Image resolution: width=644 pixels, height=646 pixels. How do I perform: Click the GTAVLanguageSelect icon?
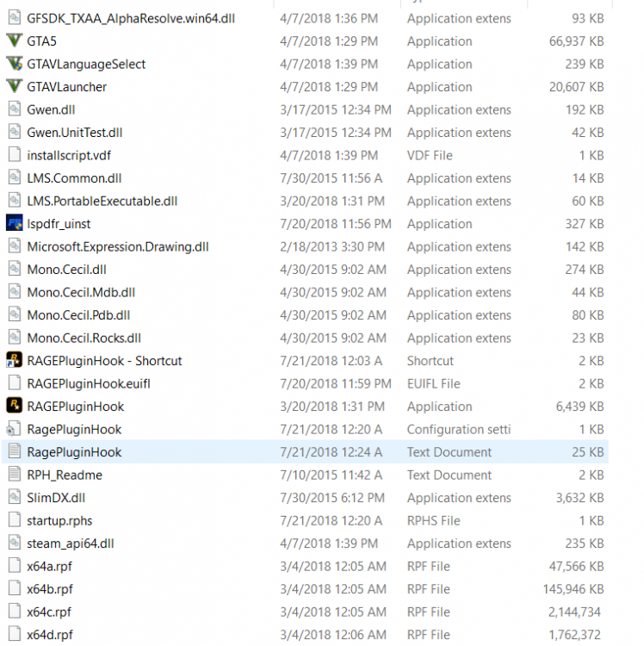[15, 64]
